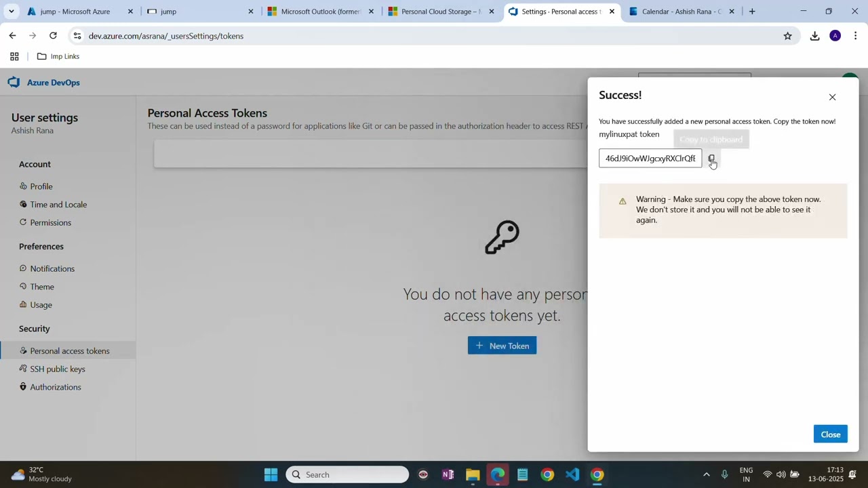868x488 pixels.
Task: Open the apps grid in bookmarks bar
Action: click(14, 56)
